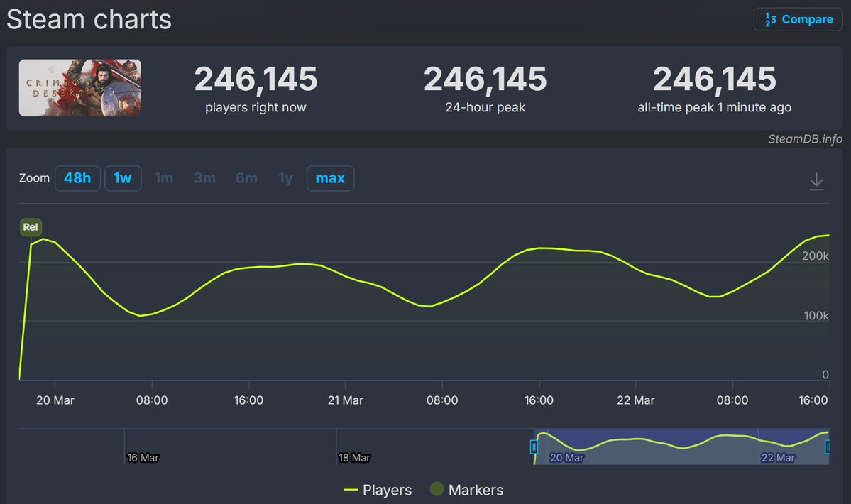Image resolution: width=851 pixels, height=504 pixels.
Task: Click the Rel release marker
Action: [31, 227]
